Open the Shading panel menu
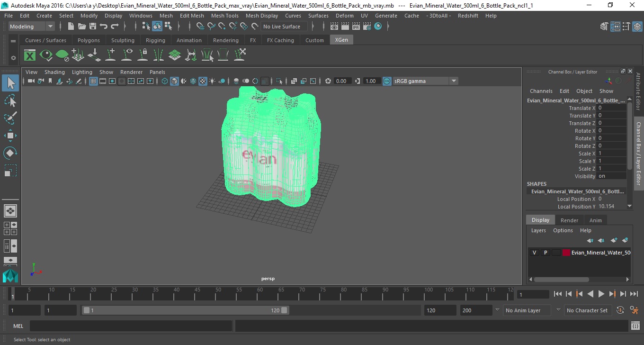The image size is (644, 345). point(54,72)
